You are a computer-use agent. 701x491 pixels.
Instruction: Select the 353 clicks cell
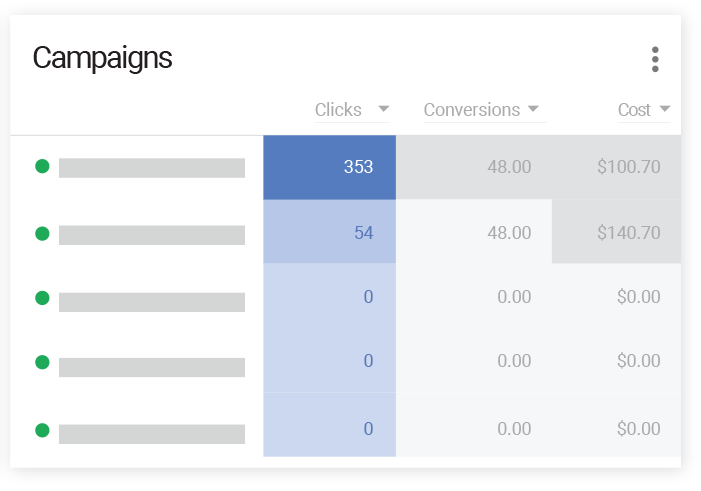(x=330, y=167)
